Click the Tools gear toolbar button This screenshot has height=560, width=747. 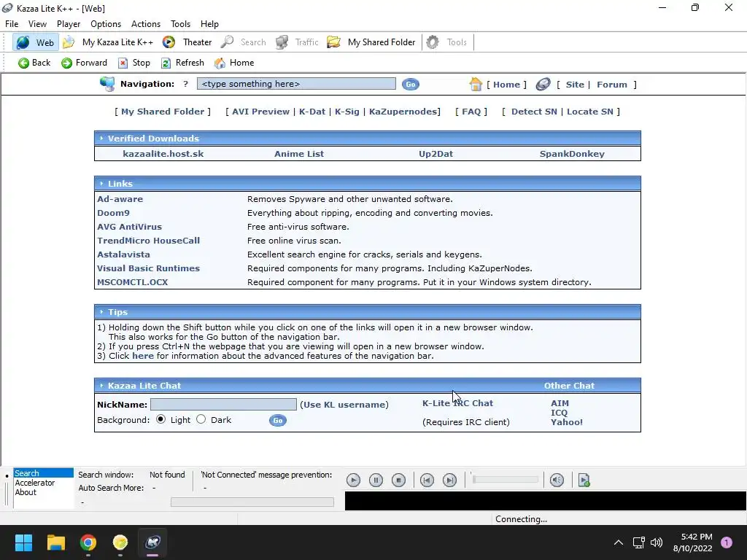coord(446,42)
